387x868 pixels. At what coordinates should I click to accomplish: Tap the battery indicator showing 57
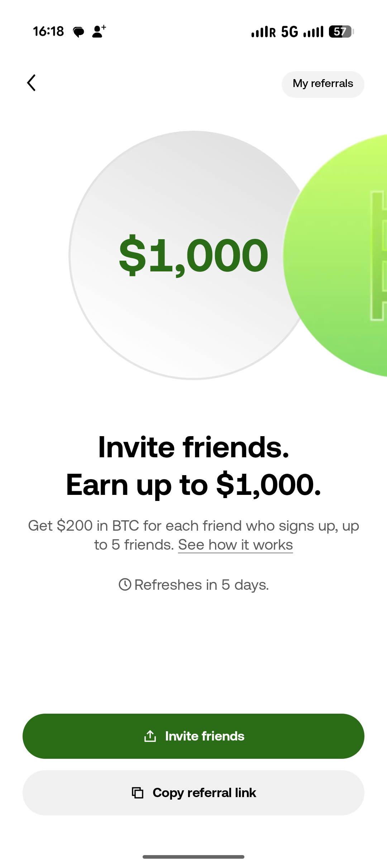click(x=341, y=32)
